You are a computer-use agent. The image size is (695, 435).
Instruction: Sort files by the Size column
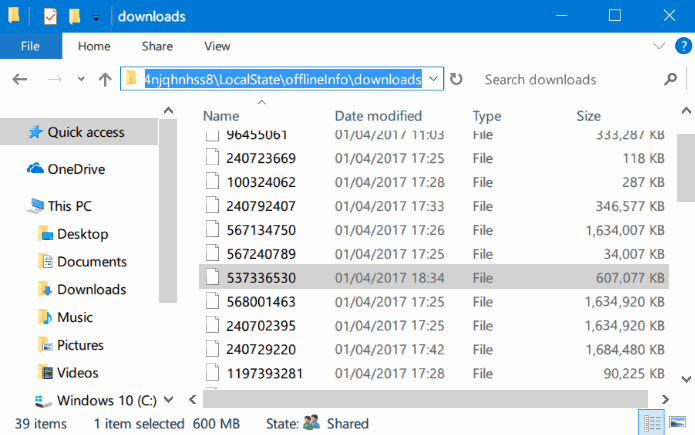click(588, 116)
